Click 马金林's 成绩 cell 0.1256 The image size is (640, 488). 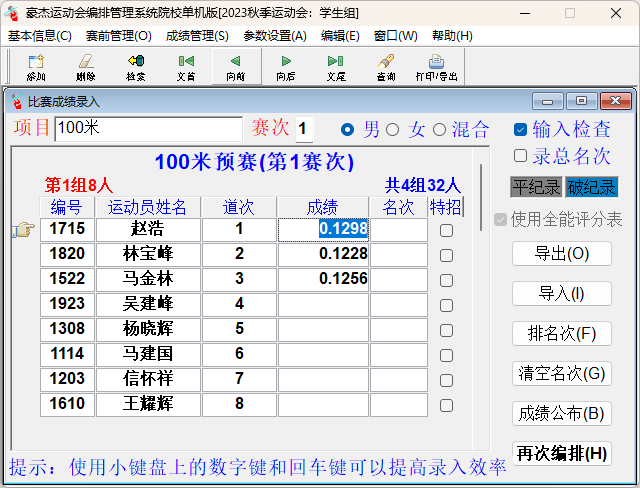point(323,280)
